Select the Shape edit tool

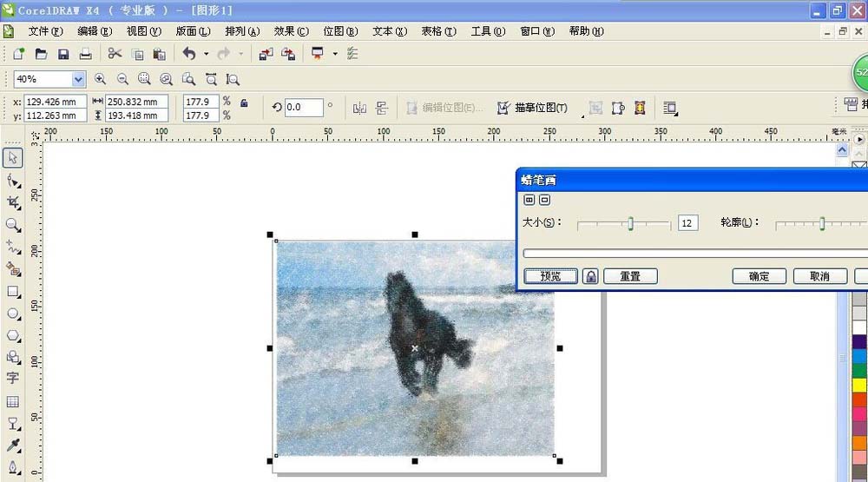tap(13, 181)
